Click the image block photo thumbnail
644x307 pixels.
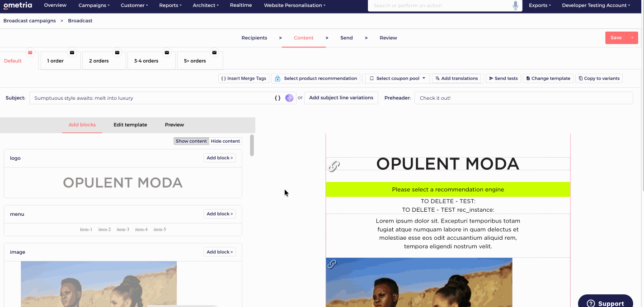tap(99, 284)
